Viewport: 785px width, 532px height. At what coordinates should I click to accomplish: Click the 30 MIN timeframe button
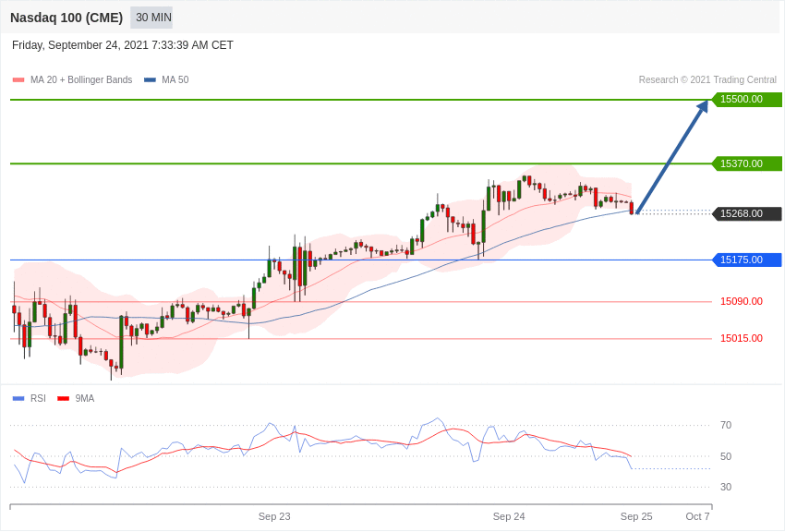click(152, 18)
